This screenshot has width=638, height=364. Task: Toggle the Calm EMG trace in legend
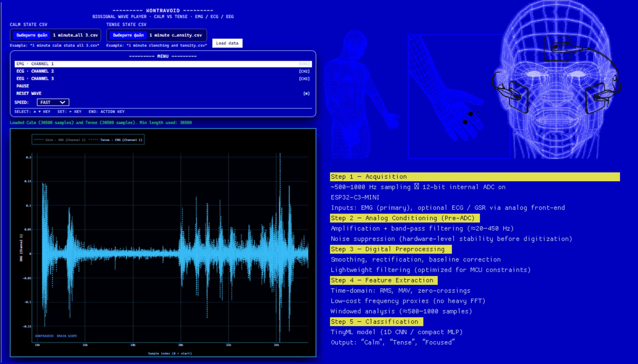(x=60, y=140)
